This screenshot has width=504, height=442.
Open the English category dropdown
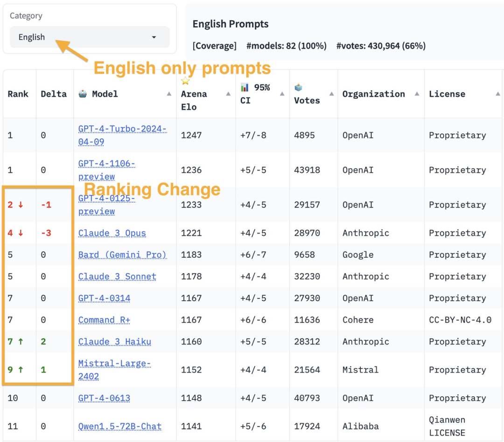(x=89, y=37)
